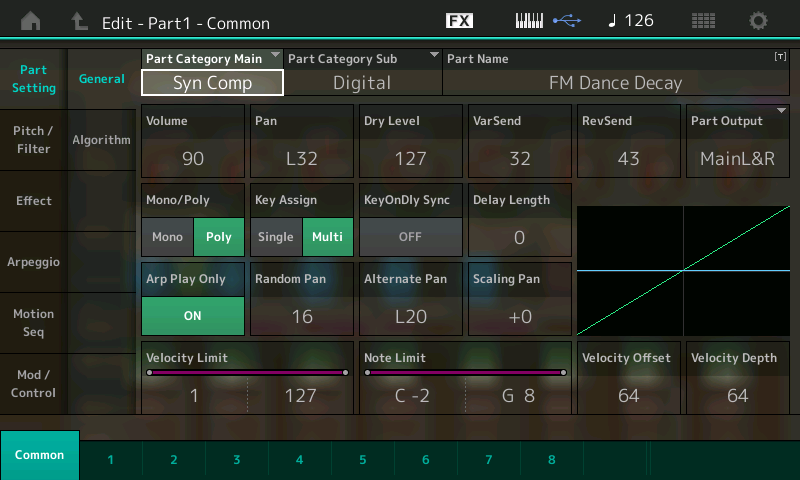This screenshot has width=800, height=480.
Task: Select the Delay Length value 0
Action: [x=519, y=237]
